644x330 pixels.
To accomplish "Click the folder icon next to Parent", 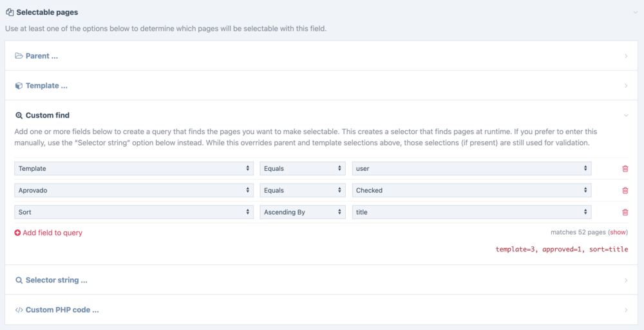I will (19, 56).
